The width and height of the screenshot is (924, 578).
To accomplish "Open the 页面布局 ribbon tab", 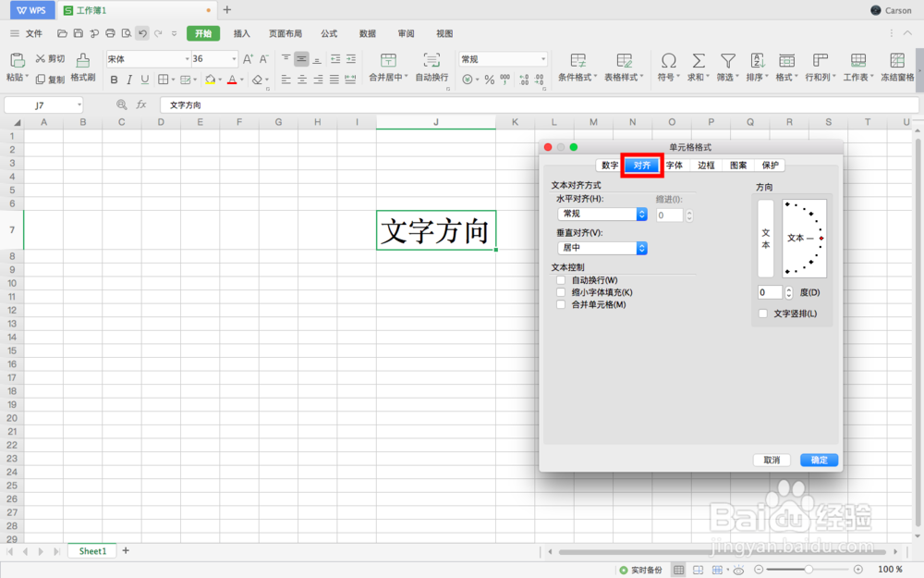I will click(286, 33).
